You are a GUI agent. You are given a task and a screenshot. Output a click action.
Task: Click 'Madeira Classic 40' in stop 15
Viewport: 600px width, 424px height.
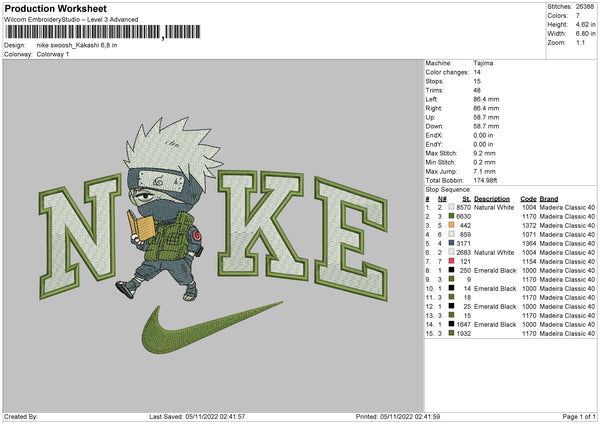click(x=567, y=334)
